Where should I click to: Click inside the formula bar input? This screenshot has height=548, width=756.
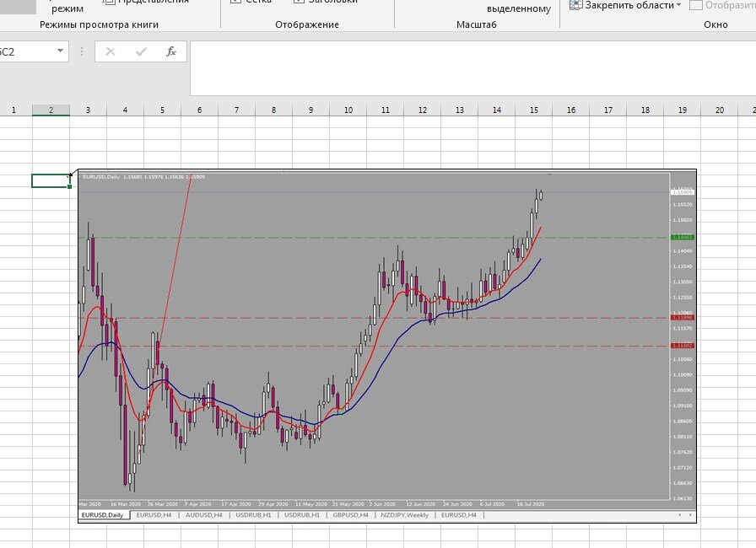tap(472, 68)
